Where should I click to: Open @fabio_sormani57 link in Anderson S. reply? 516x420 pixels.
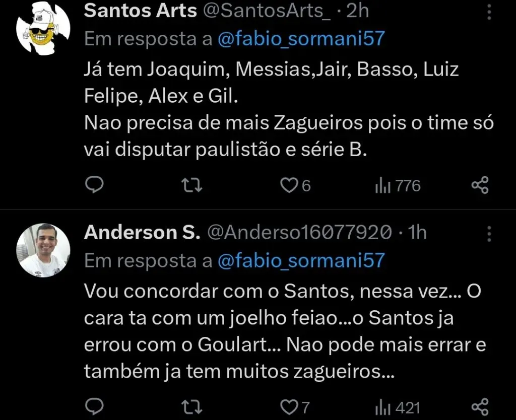click(x=301, y=260)
